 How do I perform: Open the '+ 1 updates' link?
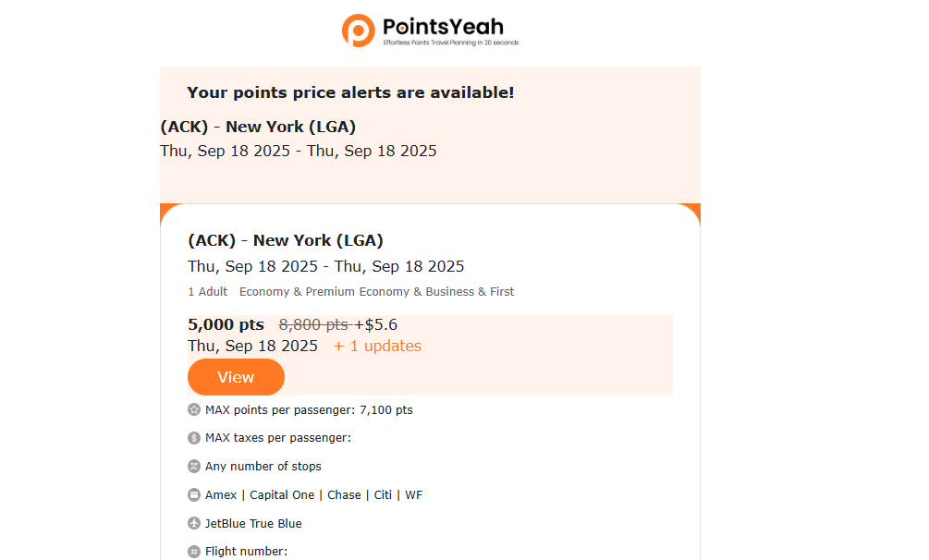377,347
